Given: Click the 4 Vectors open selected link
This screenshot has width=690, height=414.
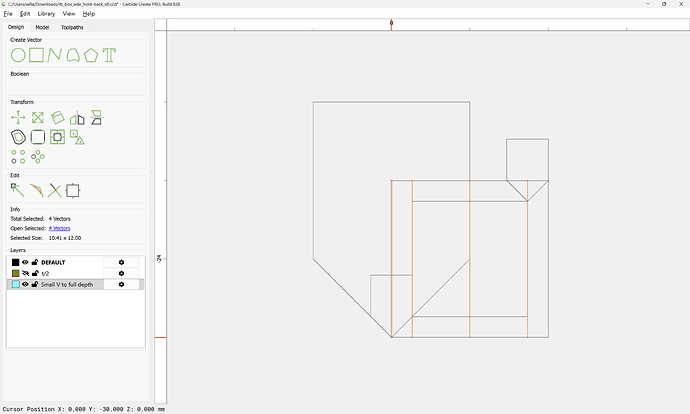Looking at the screenshot, I should (x=59, y=228).
